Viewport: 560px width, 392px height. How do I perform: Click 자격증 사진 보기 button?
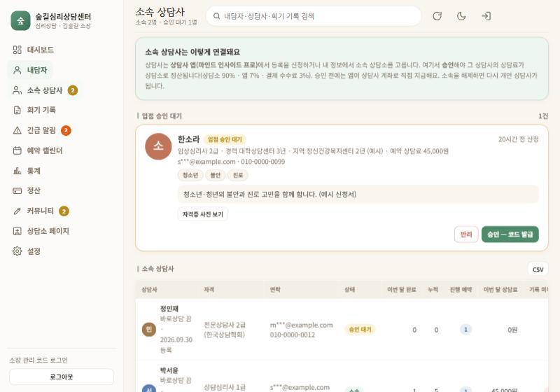202,214
